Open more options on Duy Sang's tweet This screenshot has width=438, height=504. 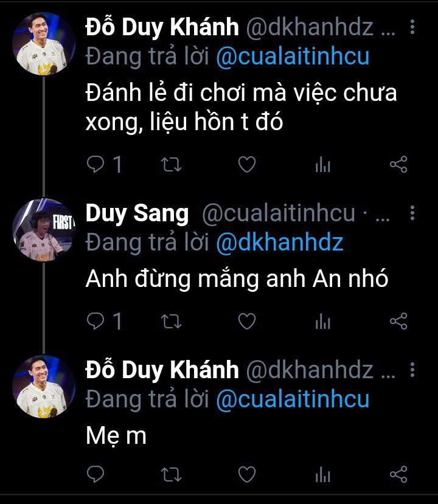pyautogui.click(x=413, y=213)
